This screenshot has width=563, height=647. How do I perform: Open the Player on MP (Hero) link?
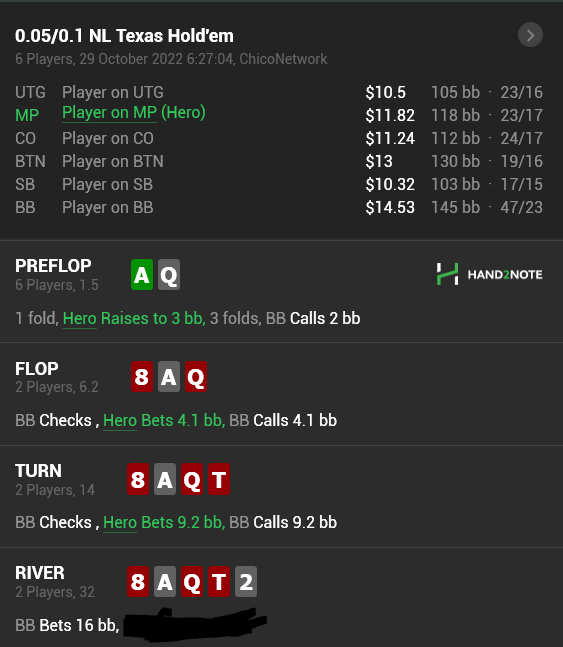pos(134,113)
